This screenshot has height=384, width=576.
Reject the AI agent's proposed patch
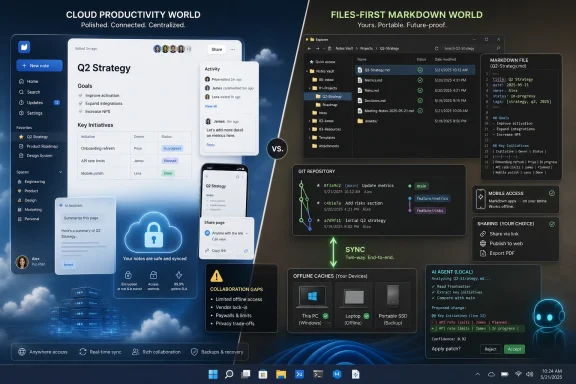490,349
